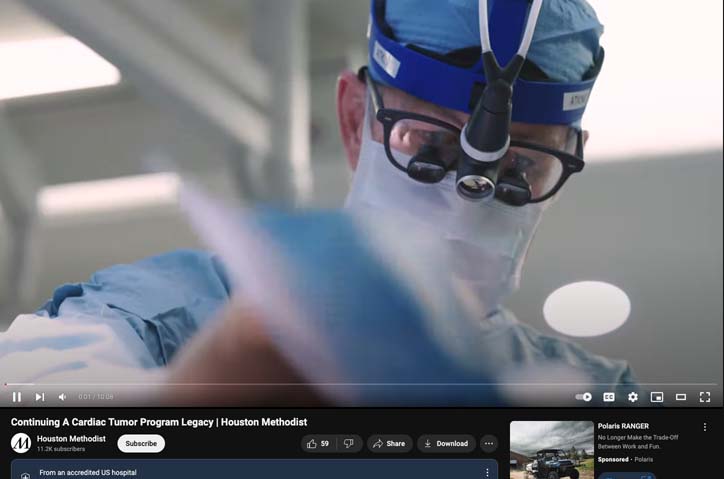The height and width of the screenshot is (479, 724).
Task: Open Houston Methodist channel avatar
Action: coord(21,443)
